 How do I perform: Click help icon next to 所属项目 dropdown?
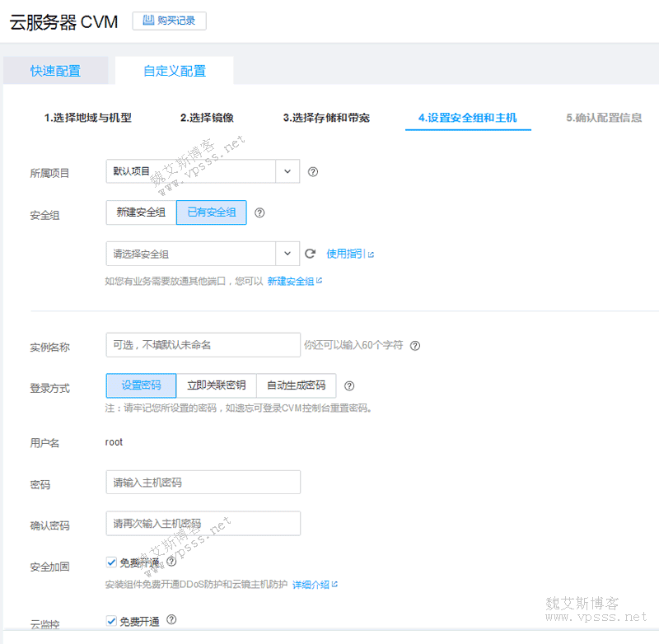[313, 172]
